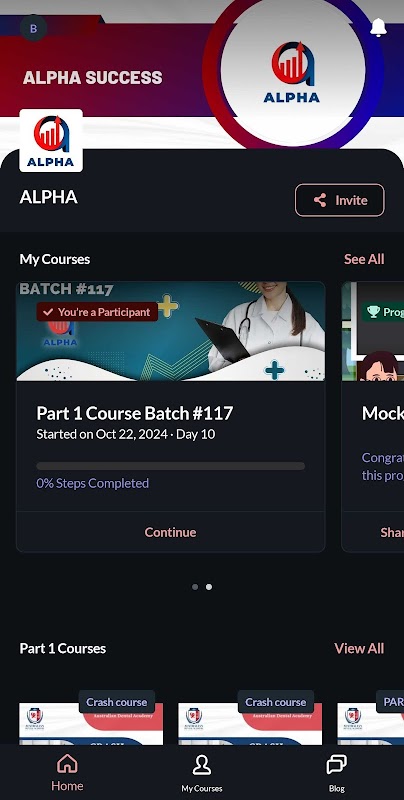
Task: Tap View All beside Part 1 Courses
Action: pos(359,648)
